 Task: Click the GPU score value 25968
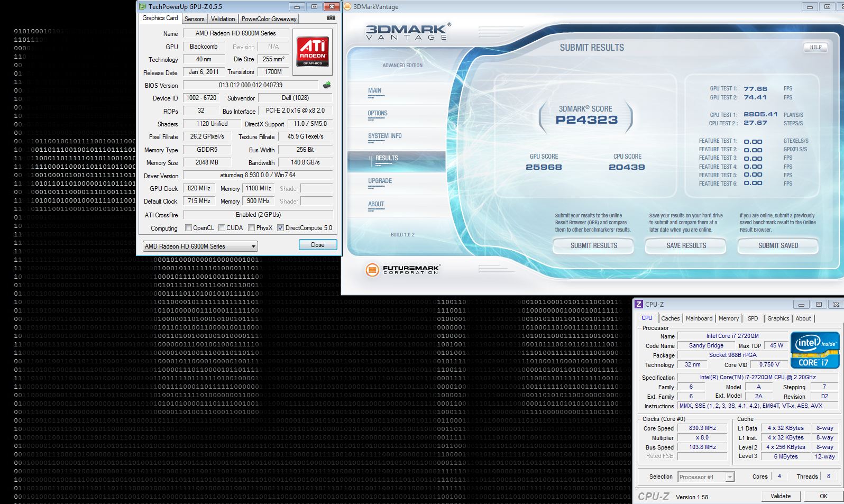[544, 167]
